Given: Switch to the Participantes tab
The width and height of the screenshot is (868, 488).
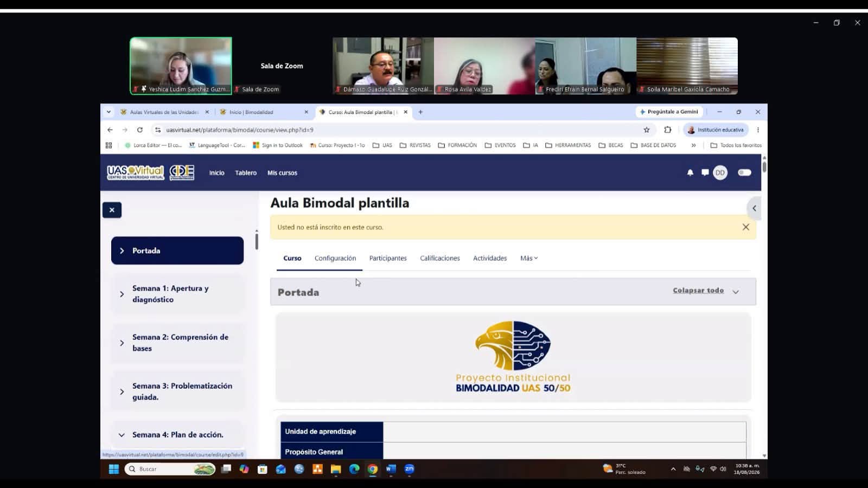Looking at the screenshot, I should click(x=388, y=258).
